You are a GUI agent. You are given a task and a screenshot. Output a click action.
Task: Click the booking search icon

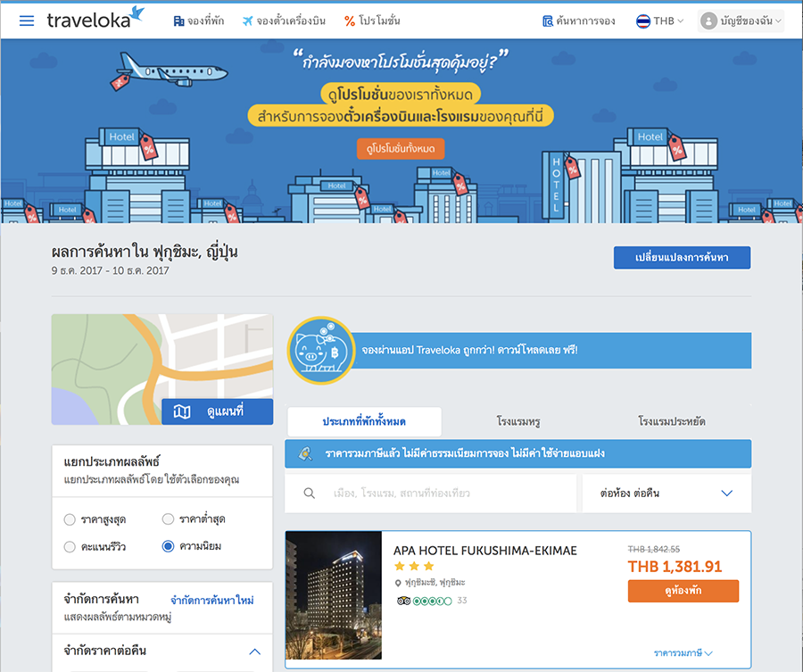[x=548, y=21]
